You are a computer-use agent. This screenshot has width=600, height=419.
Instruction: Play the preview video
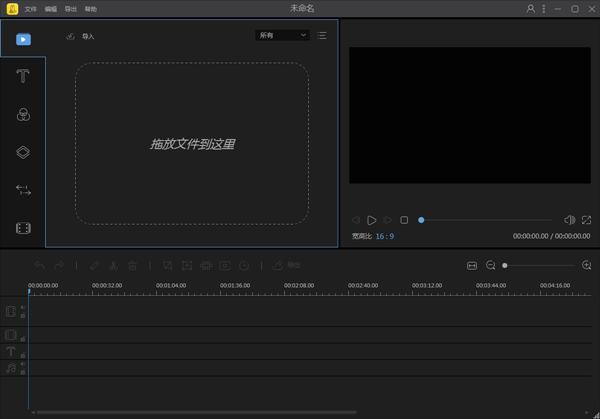(371, 220)
